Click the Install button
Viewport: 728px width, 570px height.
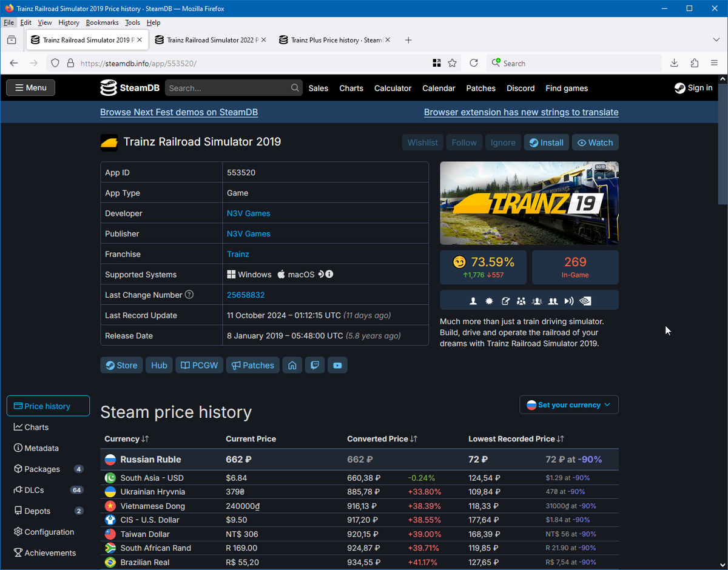547,142
